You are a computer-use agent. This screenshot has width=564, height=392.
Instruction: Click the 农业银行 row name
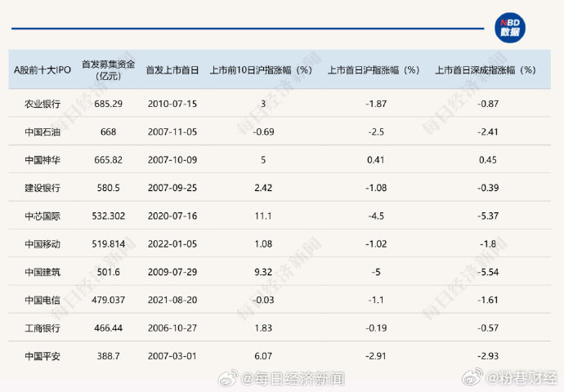[43, 104]
